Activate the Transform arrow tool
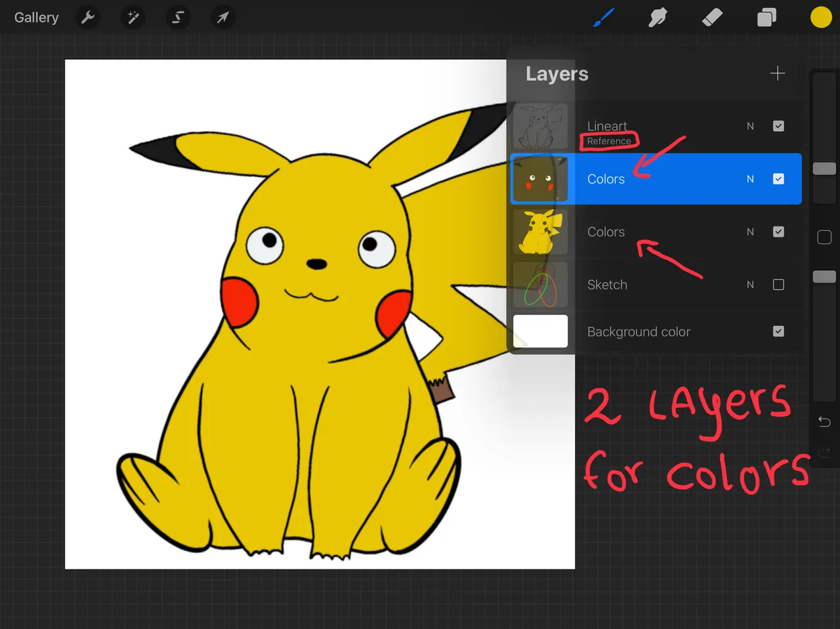Viewport: 840px width, 629px height. pos(223,18)
